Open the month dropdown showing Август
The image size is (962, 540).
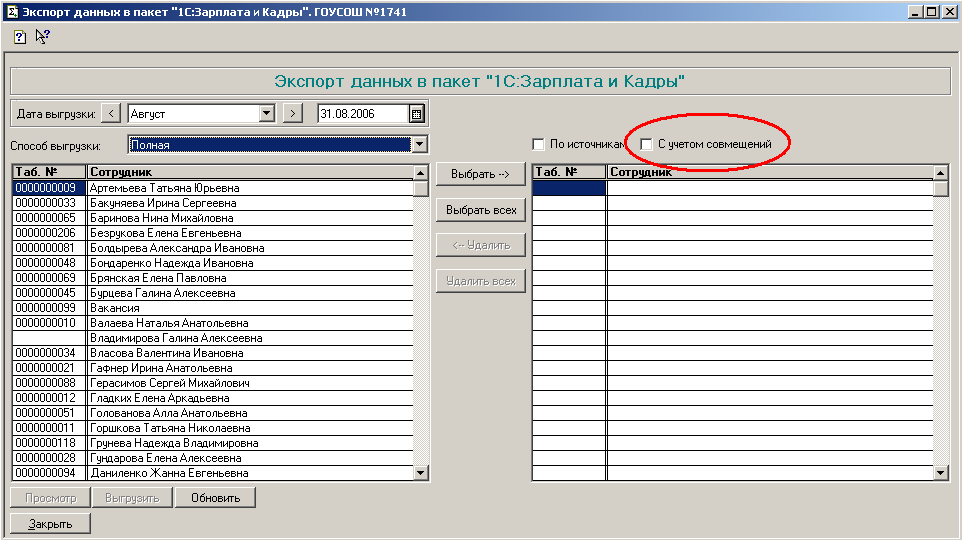pyautogui.click(x=266, y=114)
